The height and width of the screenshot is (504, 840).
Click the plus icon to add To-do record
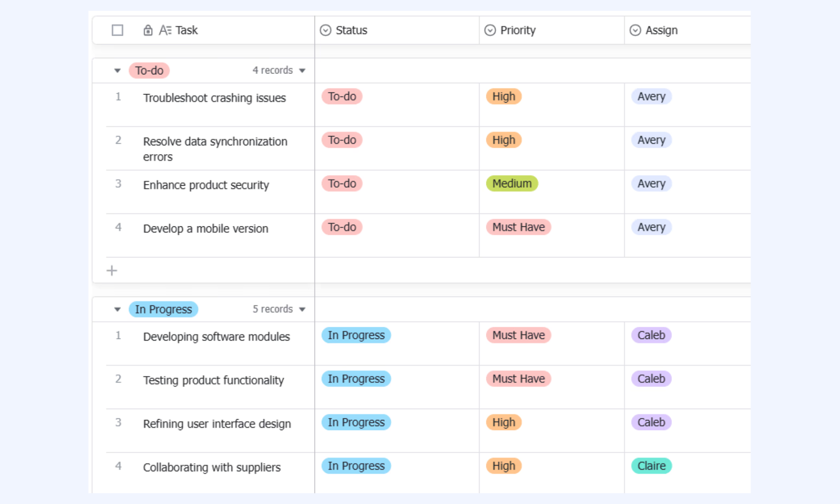(x=112, y=270)
